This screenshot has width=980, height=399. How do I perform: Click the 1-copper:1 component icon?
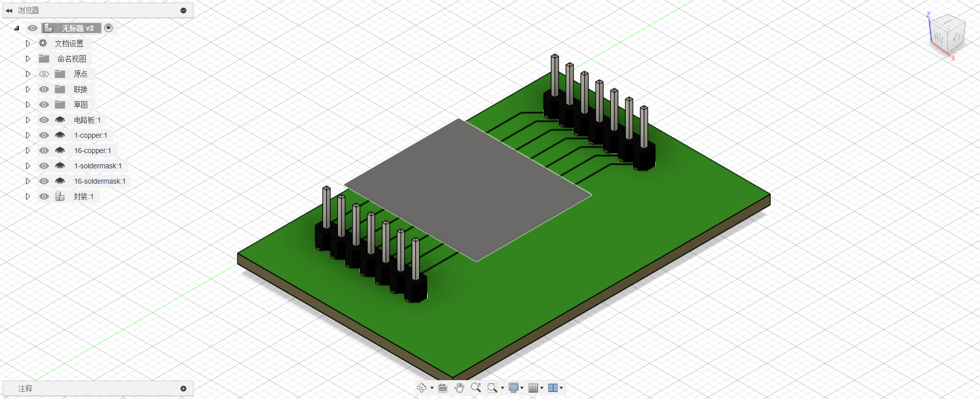coord(60,135)
